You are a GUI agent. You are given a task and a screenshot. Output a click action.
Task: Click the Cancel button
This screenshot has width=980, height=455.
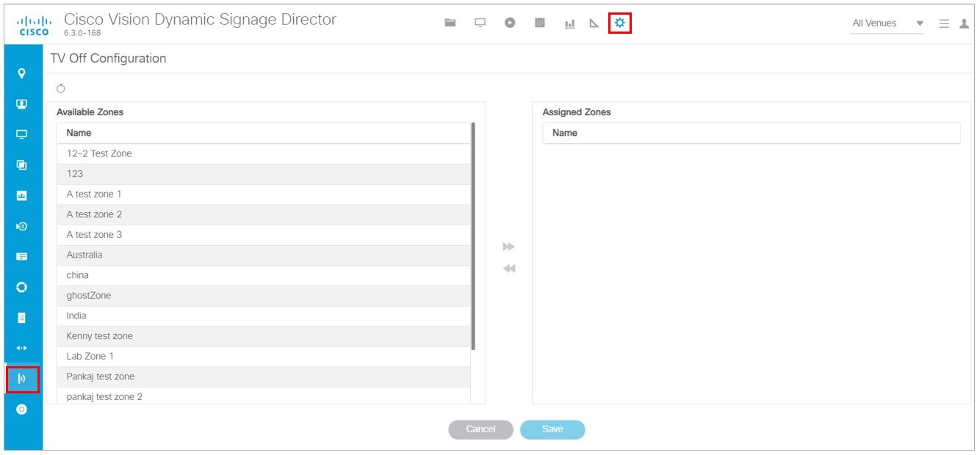[480, 429]
